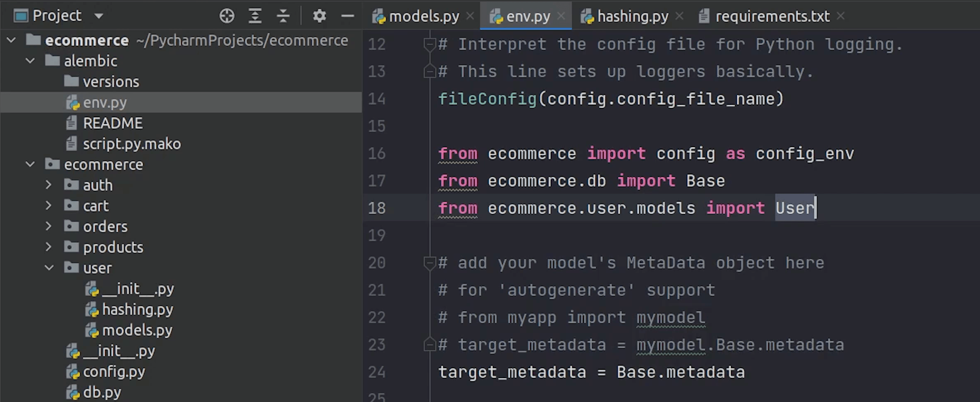
Task: Close the hashing.py editor tab
Action: (x=679, y=16)
